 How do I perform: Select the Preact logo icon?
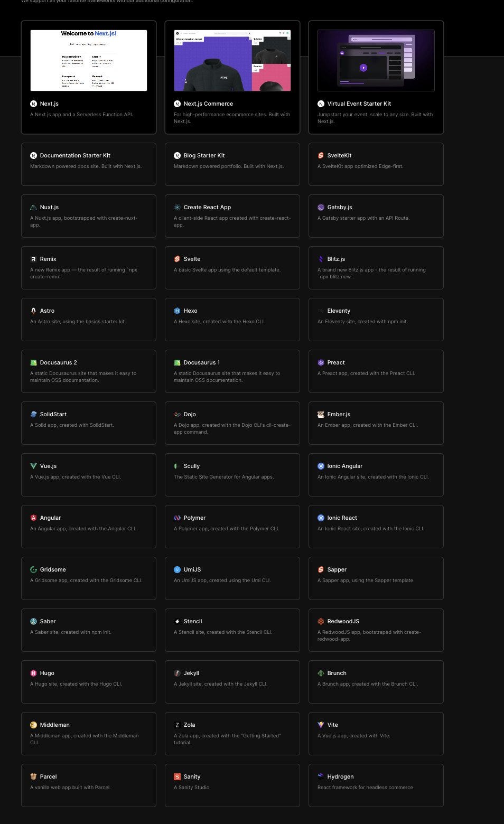click(x=321, y=362)
